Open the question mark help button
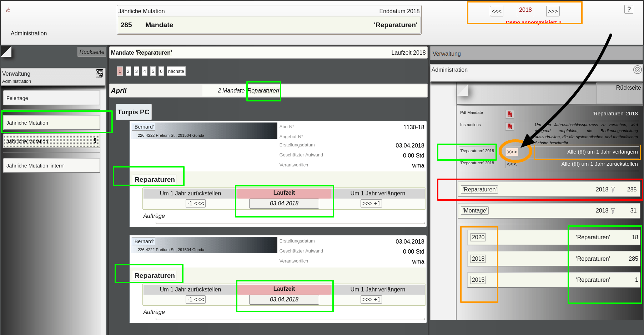This screenshot has width=644, height=335. pyautogui.click(x=629, y=10)
